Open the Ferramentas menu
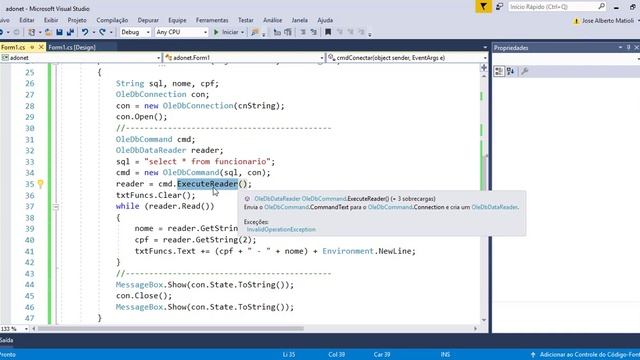Screen dimensions: 640x360 212,20
